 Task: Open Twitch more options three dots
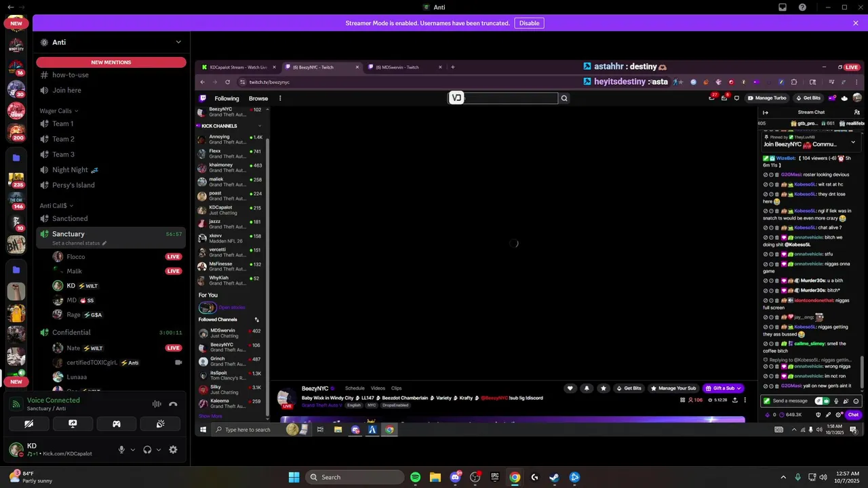[280, 98]
